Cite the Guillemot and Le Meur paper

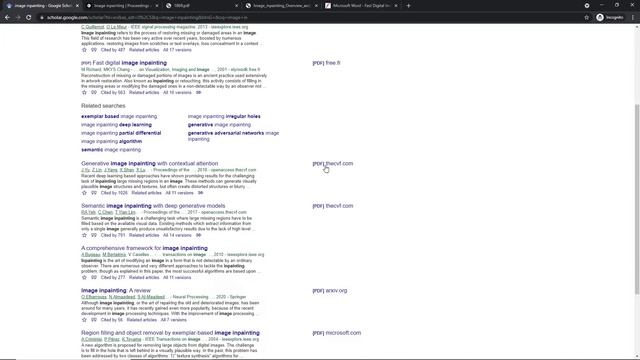[x=94, y=50]
